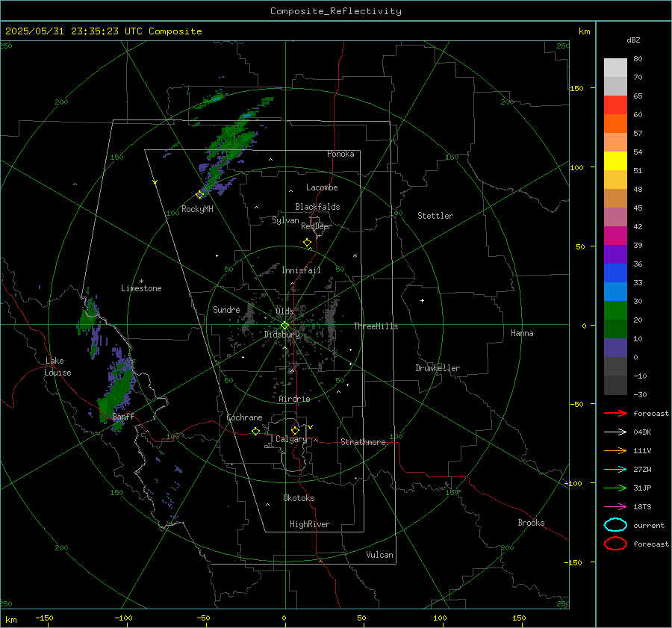Viewport: 672px width, 628px height.
Task: Select the cyan 27ZW arrow icon
Action: click(615, 470)
